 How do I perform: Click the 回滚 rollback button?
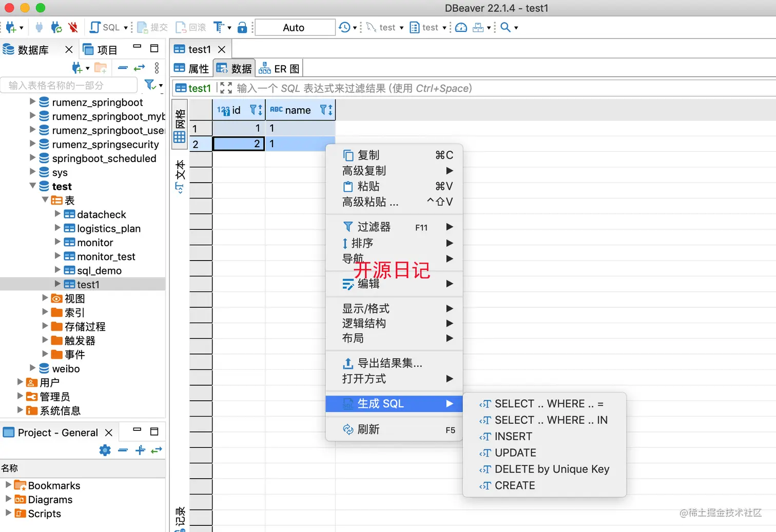pos(191,27)
